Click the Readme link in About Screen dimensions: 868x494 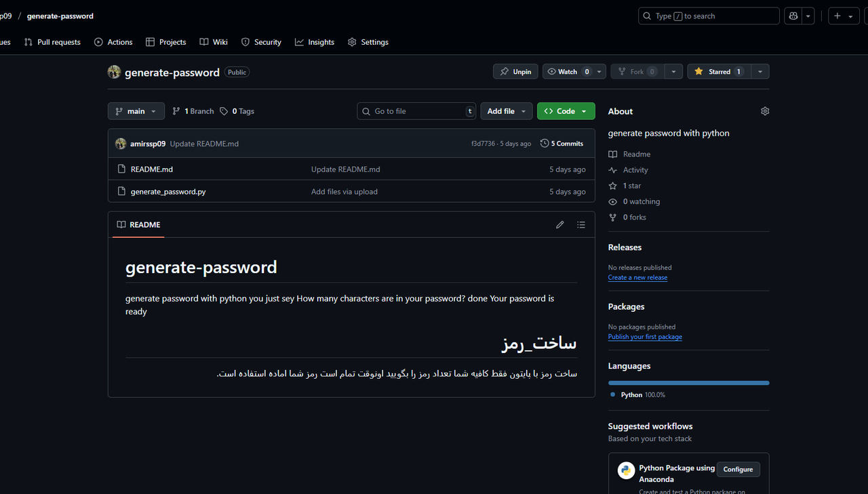click(629, 155)
